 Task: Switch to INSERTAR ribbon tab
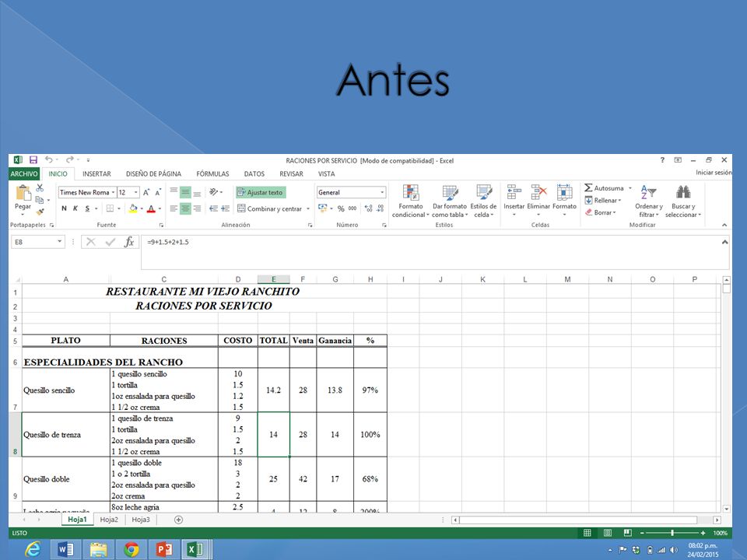96,173
